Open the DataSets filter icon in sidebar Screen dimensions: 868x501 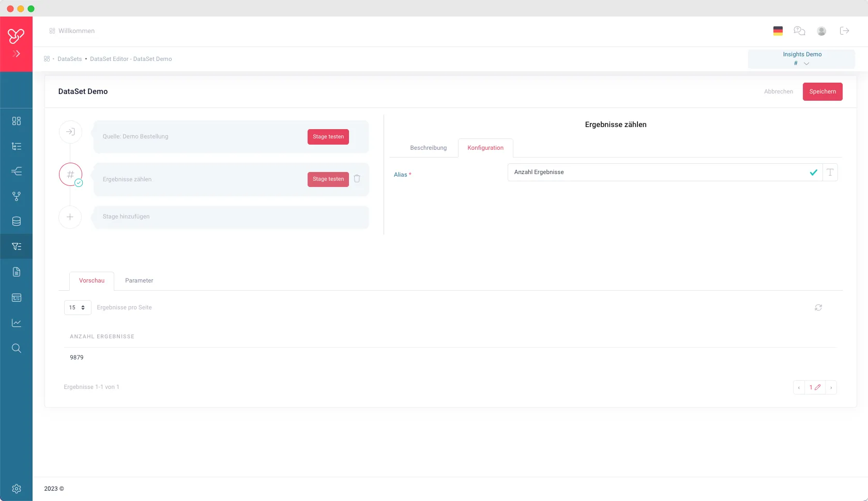17,246
